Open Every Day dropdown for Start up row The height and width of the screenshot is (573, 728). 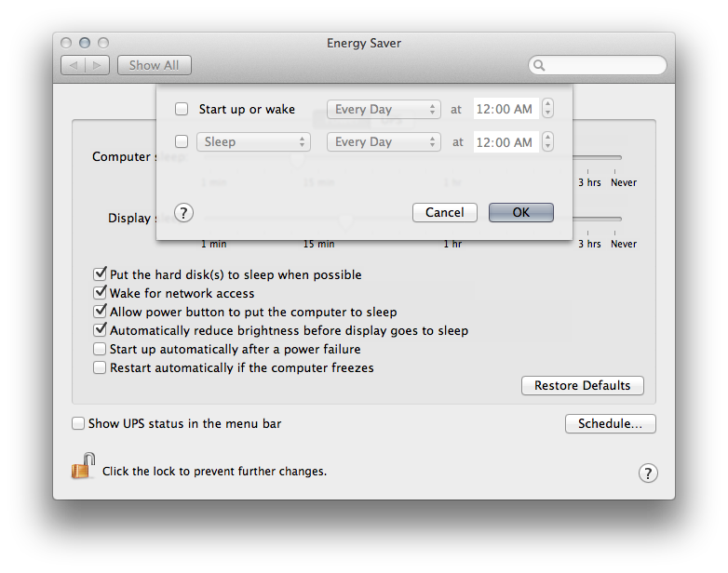point(384,110)
